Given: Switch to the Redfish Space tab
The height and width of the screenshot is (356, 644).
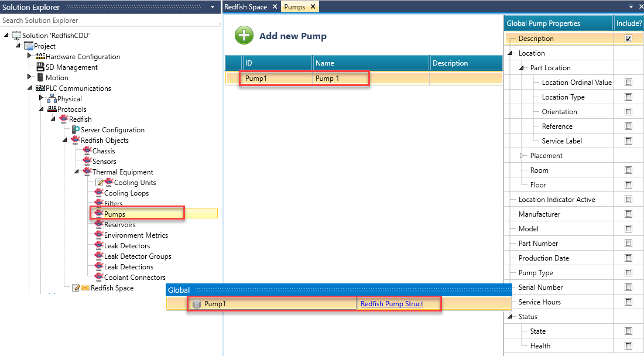Looking at the screenshot, I should pos(245,7).
